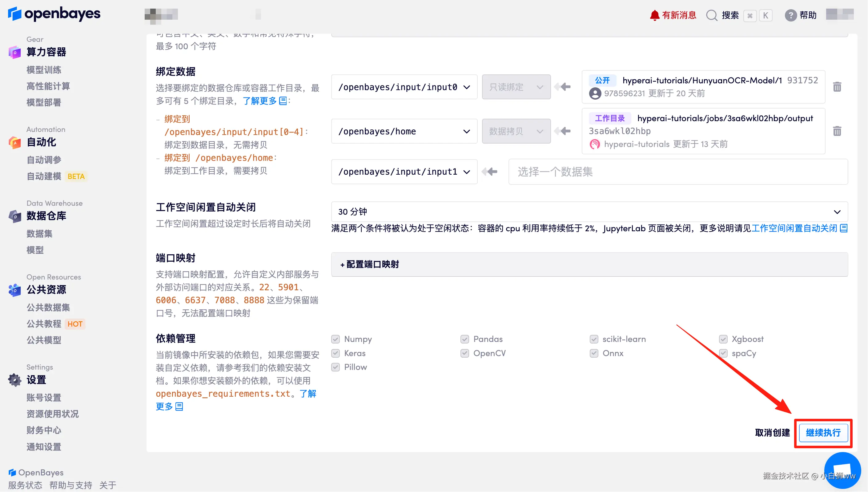Toggle the spaCy checkbox
Screen dimensions: 868x492
click(x=723, y=353)
